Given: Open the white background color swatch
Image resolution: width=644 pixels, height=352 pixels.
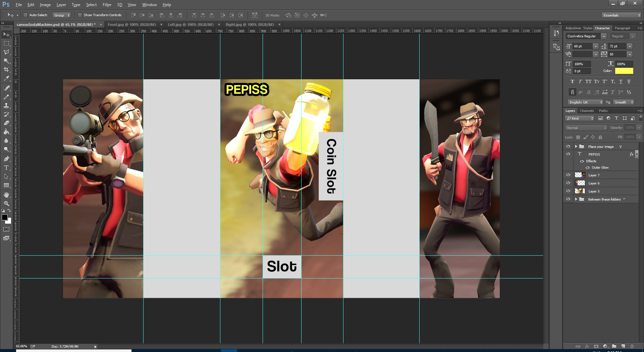Looking at the screenshot, I should point(9,221).
